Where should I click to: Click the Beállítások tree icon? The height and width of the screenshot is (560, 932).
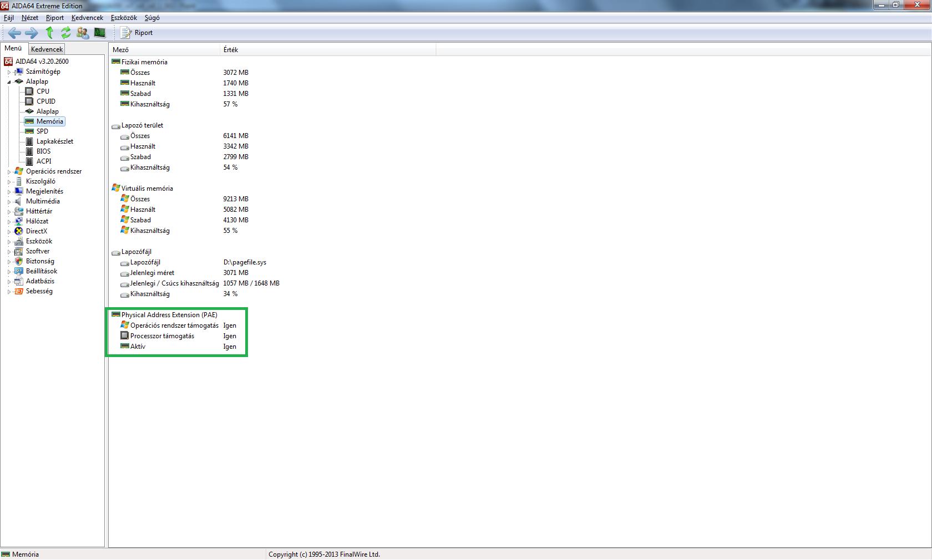tap(19, 271)
